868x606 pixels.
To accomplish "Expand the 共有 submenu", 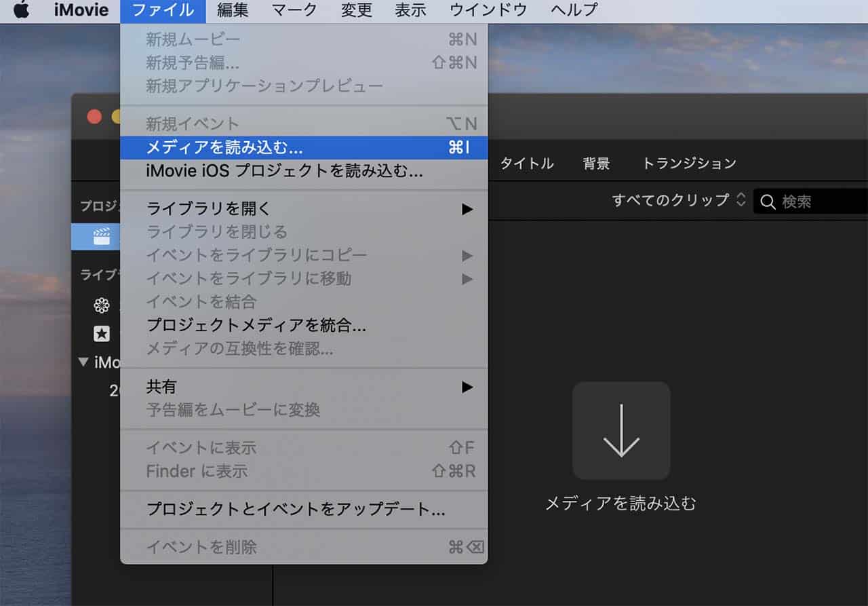I will coord(304,387).
